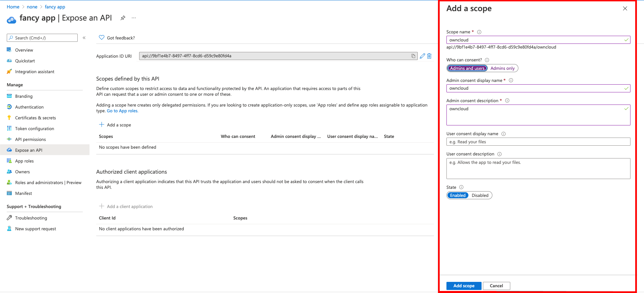Click the Got feedback heart icon
This screenshot has height=293, width=644.
click(102, 37)
